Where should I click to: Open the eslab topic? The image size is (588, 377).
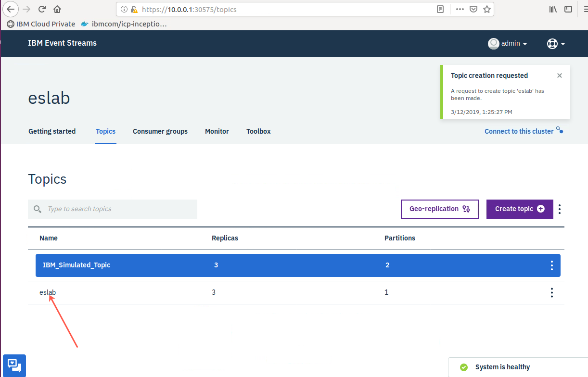click(x=48, y=292)
